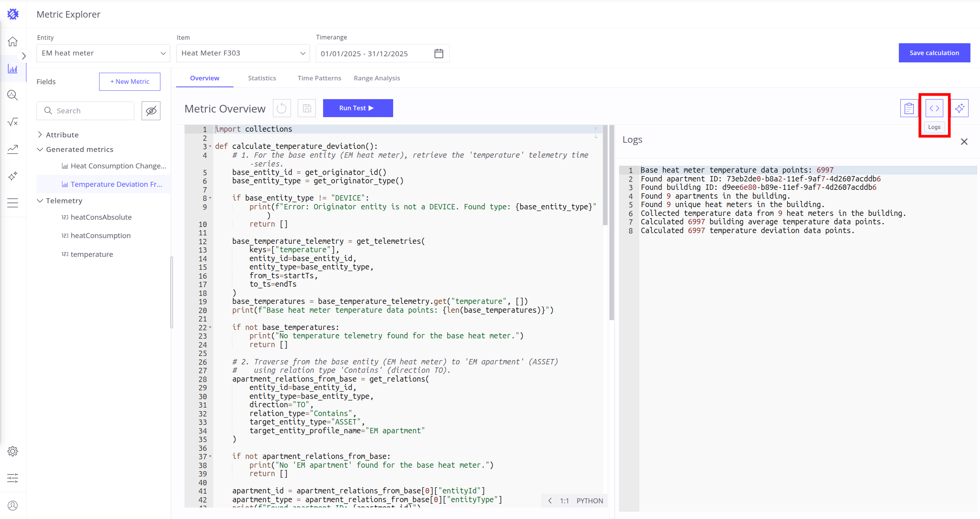Click the code editor vertical scrollbar
The image size is (980, 519).
pyautogui.click(x=605, y=176)
